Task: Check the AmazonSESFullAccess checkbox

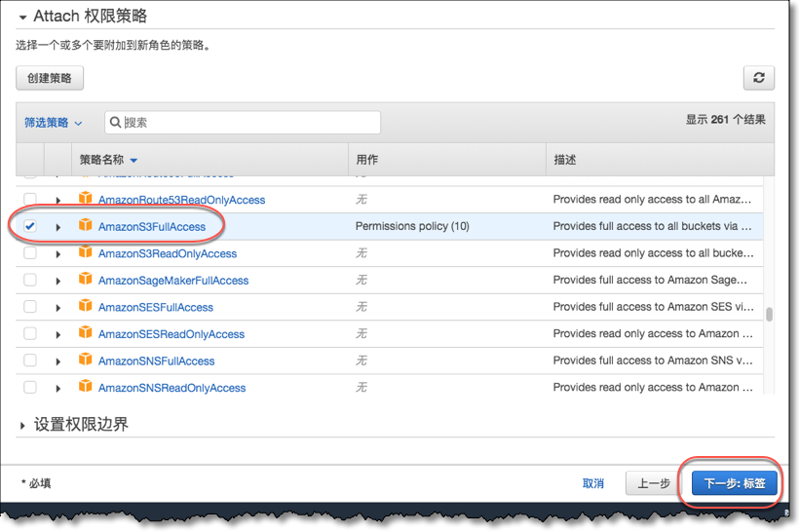Action: (30, 307)
